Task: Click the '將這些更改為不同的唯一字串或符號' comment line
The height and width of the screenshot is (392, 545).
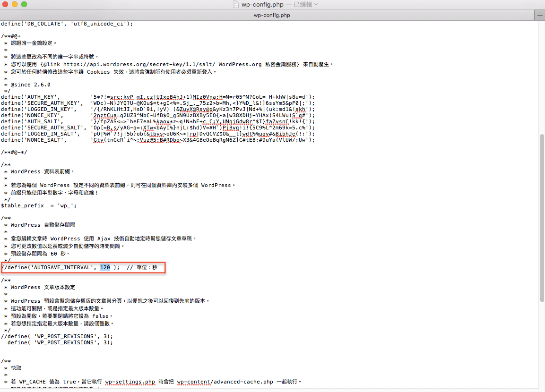Action: click(x=51, y=57)
